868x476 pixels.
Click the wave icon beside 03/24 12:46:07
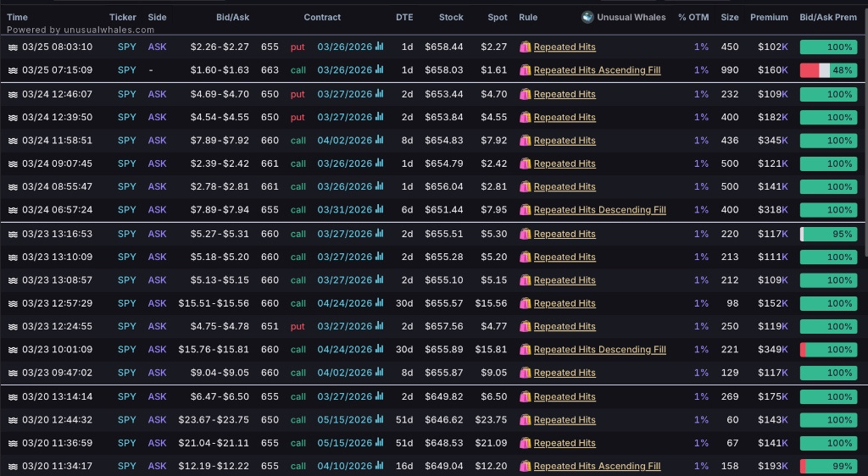(x=13, y=95)
